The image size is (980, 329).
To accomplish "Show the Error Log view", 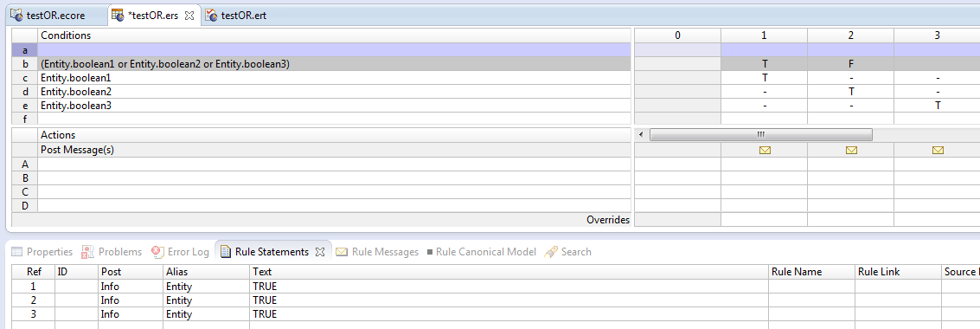I will point(180,251).
